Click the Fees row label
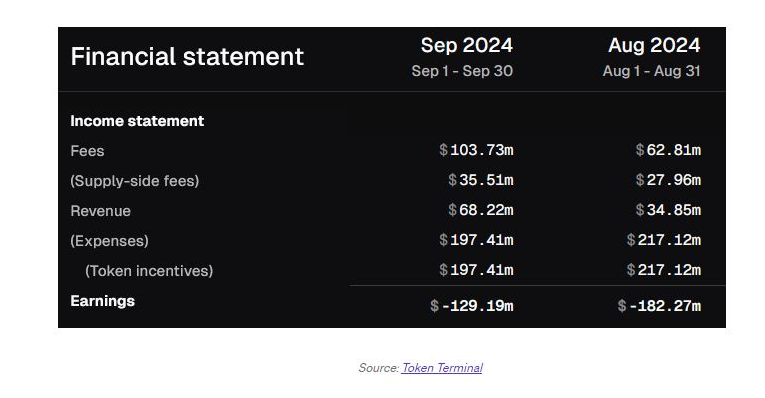The image size is (765, 398). click(87, 151)
